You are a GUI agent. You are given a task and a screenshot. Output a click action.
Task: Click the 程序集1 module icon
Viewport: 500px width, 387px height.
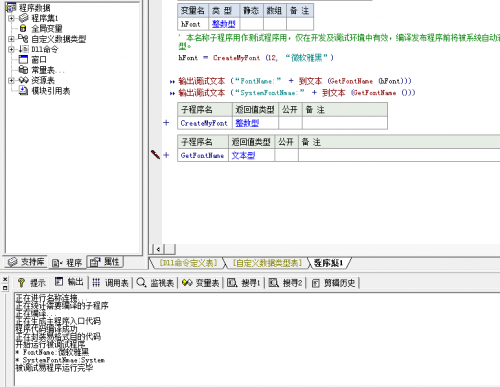(23, 18)
